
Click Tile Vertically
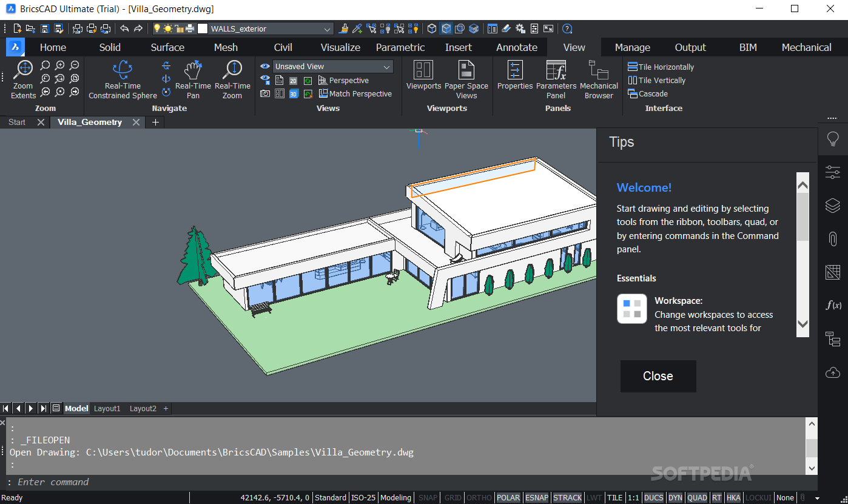[x=657, y=80]
